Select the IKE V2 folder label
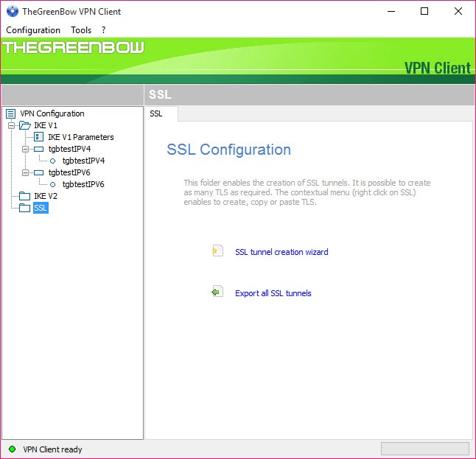The height and width of the screenshot is (459, 476). click(x=46, y=196)
